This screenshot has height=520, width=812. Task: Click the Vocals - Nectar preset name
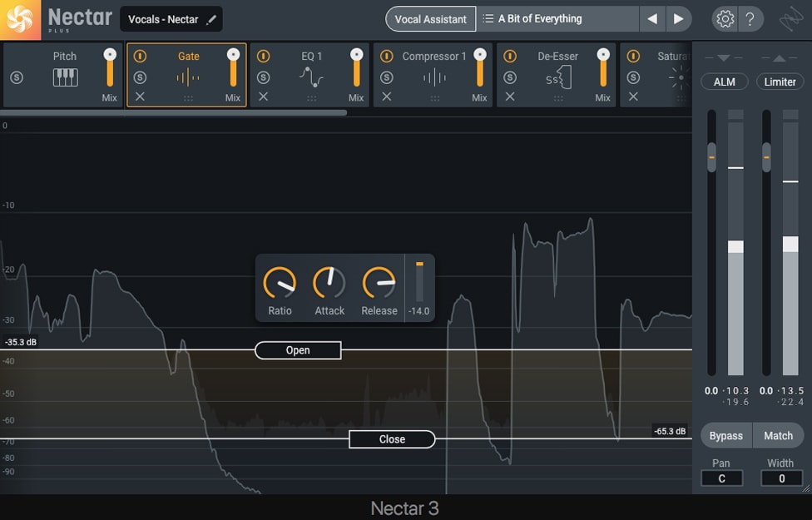tap(163, 20)
